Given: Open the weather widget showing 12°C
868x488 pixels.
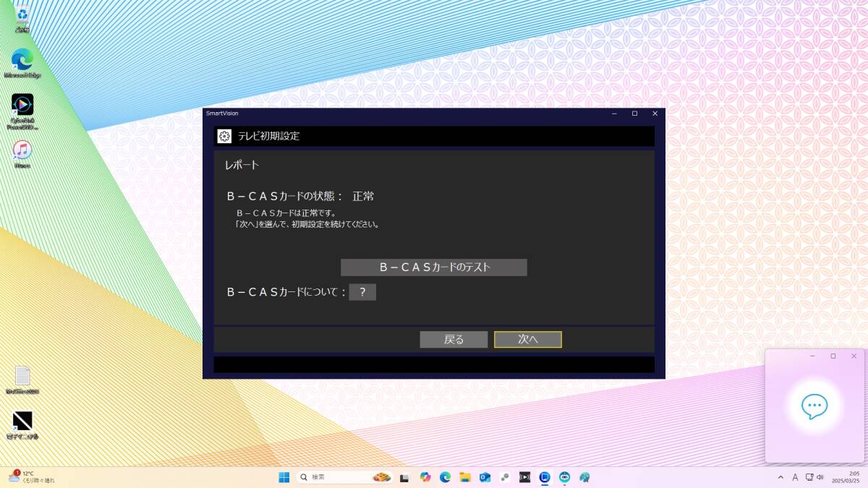Looking at the screenshot, I should 32,477.
